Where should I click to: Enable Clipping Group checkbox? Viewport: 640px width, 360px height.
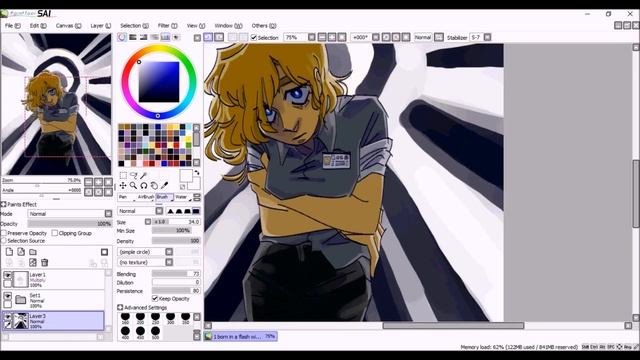click(x=55, y=233)
